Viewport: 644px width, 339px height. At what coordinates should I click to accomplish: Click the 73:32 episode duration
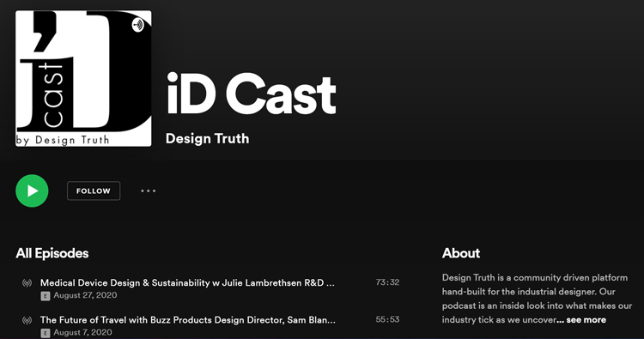(x=387, y=282)
